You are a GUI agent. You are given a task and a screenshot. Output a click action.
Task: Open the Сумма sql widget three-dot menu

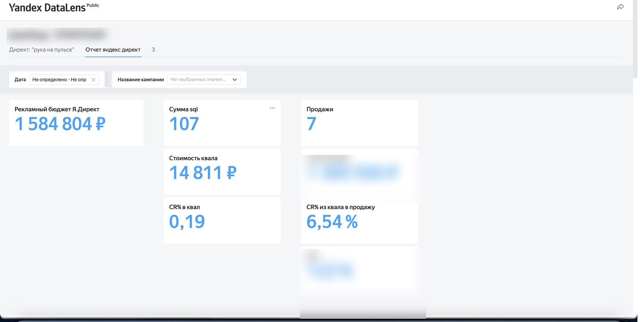[272, 108]
